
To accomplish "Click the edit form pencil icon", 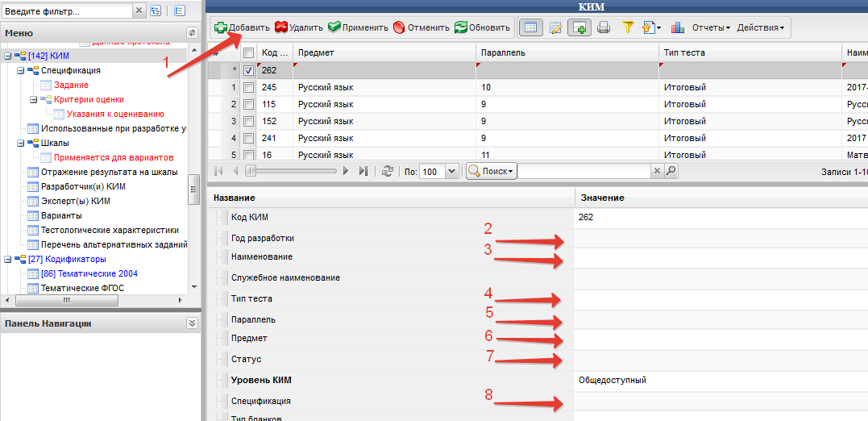I will coord(555,27).
